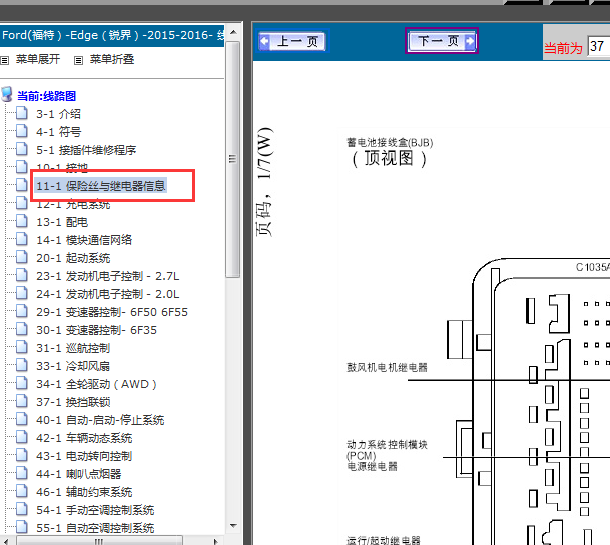Open 13-1 配电 entry
Screen dimensions: 610x545
click(62, 222)
